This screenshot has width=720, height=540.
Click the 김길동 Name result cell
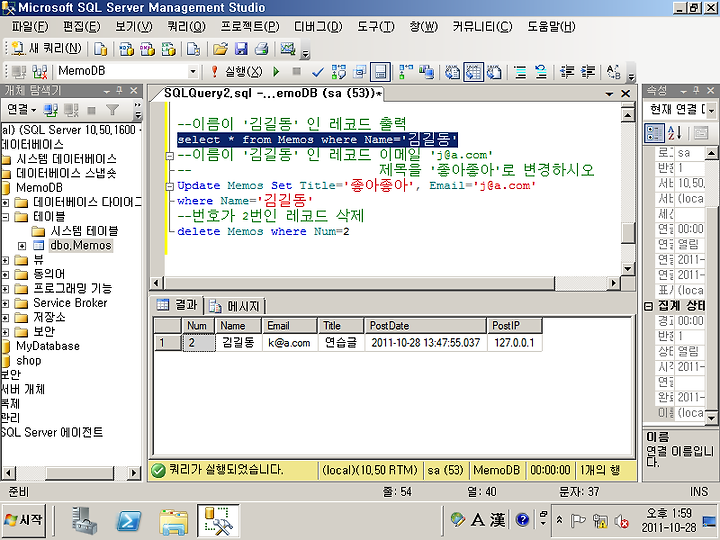(x=238, y=343)
